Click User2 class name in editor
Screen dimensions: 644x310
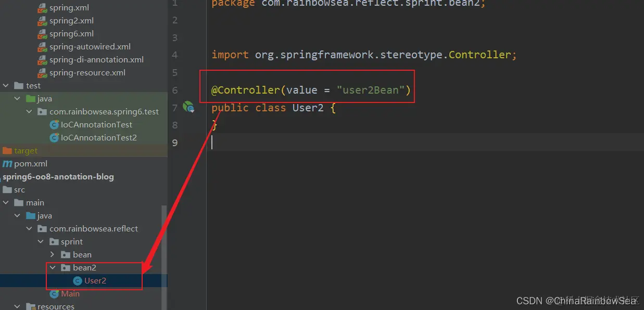(308, 108)
